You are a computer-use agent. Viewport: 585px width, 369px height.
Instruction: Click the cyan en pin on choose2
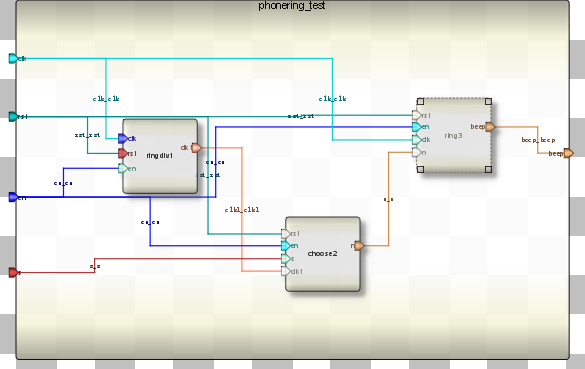click(x=285, y=246)
